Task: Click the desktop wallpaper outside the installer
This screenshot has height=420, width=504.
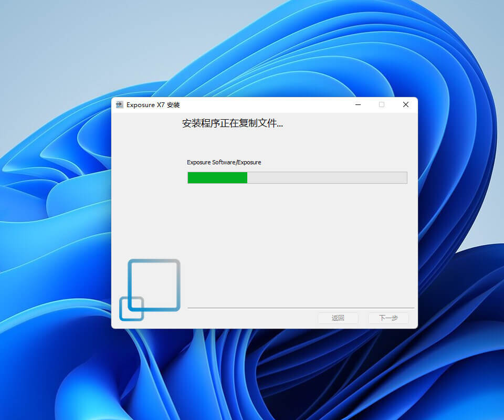Action: tap(52, 52)
